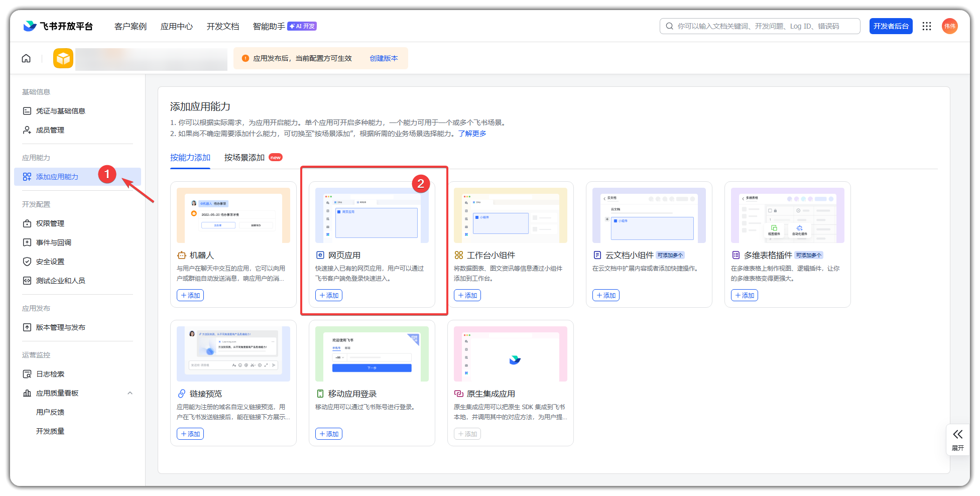
Task: Click the yellow app cube icon
Action: click(63, 59)
